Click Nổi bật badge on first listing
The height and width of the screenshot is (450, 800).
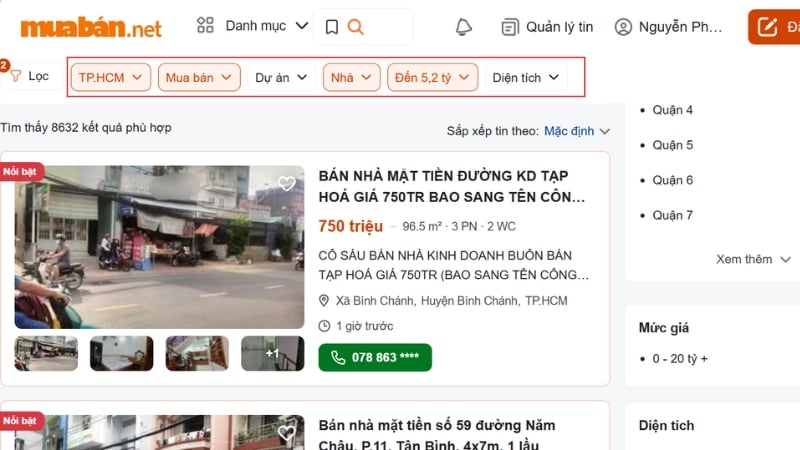point(21,171)
